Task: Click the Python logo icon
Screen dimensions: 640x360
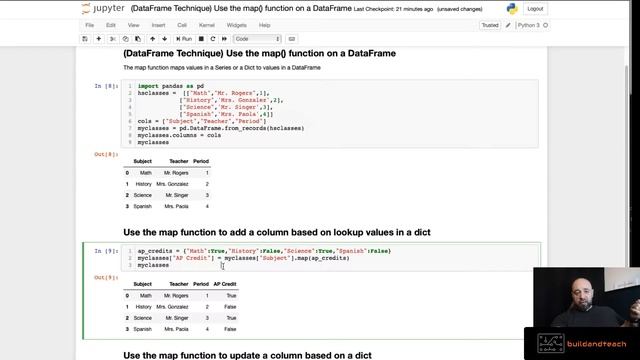Action: [x=512, y=9]
